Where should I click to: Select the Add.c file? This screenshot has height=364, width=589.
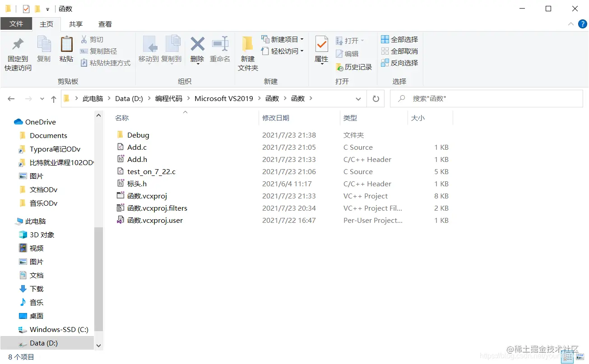click(131, 147)
